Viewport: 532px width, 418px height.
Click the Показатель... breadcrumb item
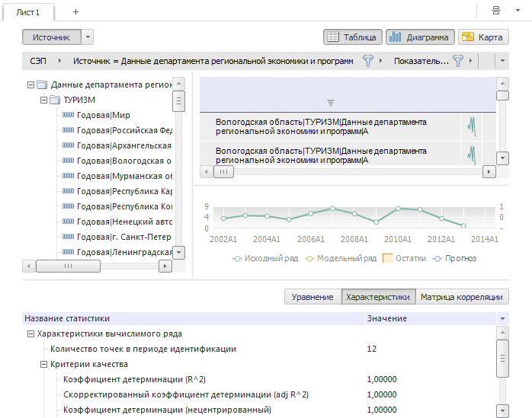coord(421,61)
